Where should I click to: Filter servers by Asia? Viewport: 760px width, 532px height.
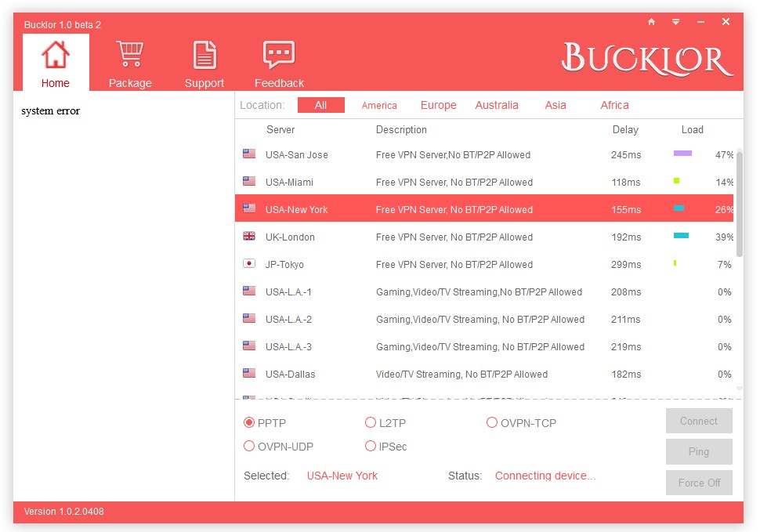556,105
